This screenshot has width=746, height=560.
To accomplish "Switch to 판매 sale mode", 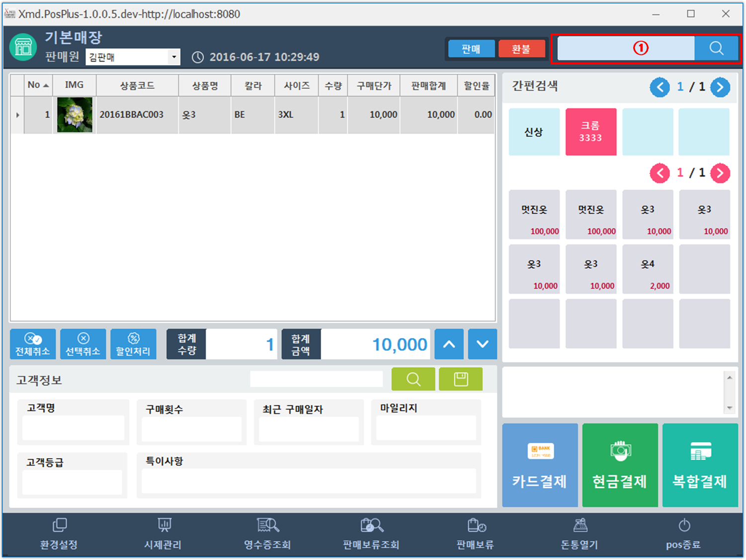I will 471,49.
